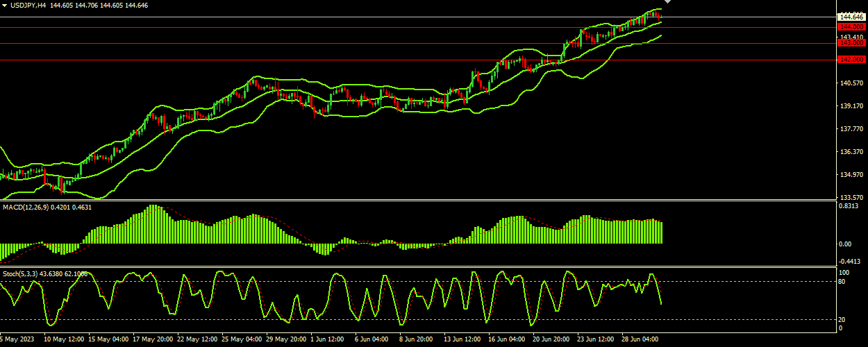Image resolution: width=868 pixels, height=347 pixels.
Task: Click the current price label 144.646
Action: 851,17
